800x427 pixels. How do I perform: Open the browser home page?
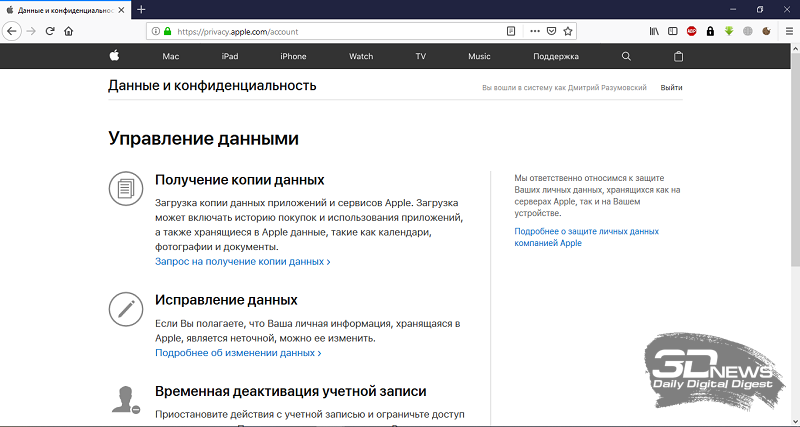click(68, 31)
